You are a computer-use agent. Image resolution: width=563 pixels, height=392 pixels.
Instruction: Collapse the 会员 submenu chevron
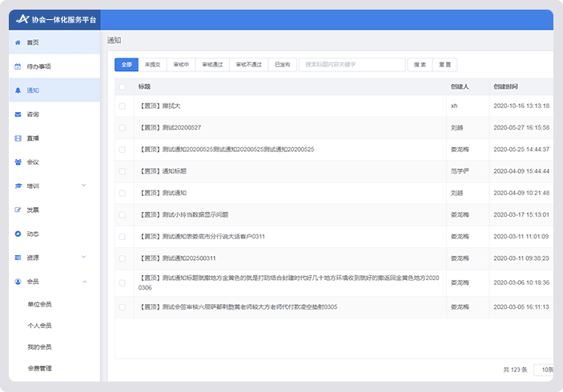point(84,282)
